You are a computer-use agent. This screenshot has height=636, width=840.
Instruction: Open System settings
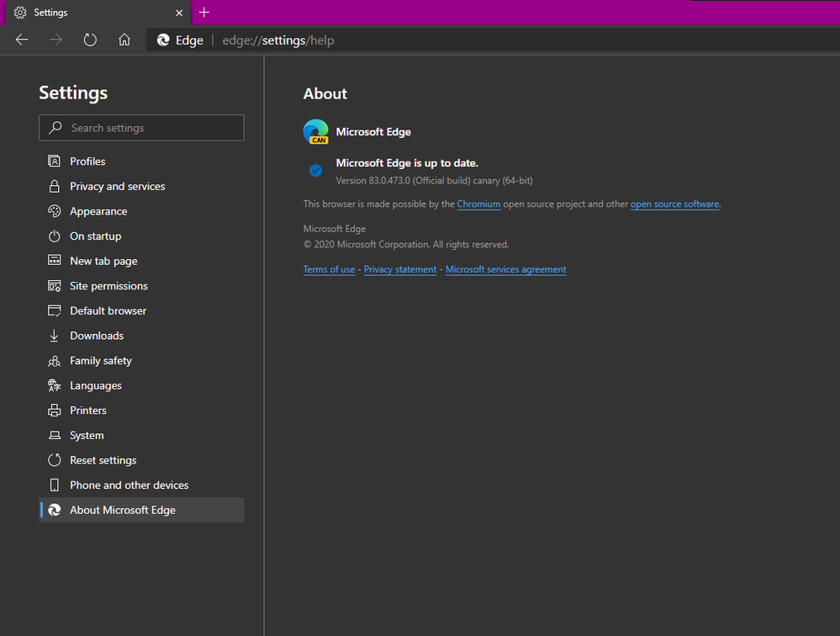click(x=141, y=435)
